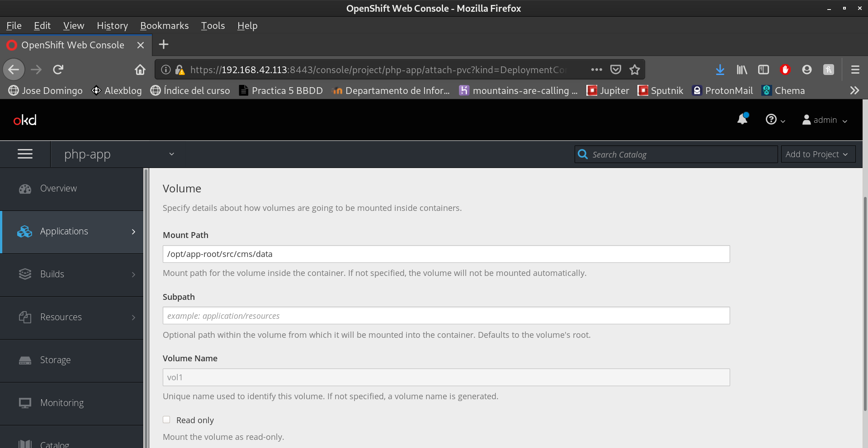The image size is (868, 448).
Task: Open the help question mark menu
Action: [774, 120]
